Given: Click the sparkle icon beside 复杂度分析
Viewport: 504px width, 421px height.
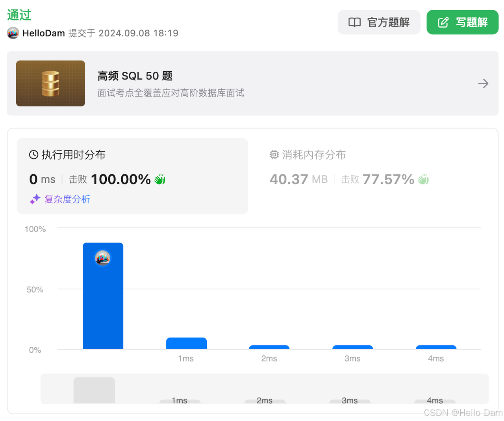Looking at the screenshot, I should 35,199.
